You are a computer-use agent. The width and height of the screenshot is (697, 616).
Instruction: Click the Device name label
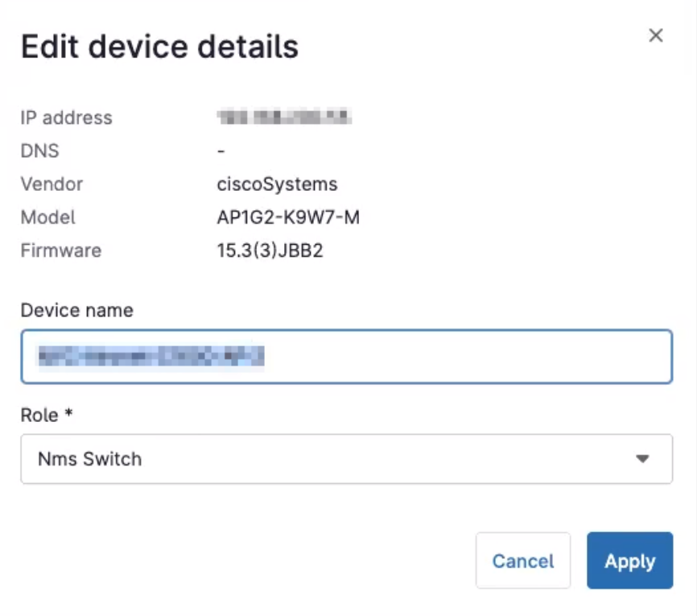pos(76,310)
